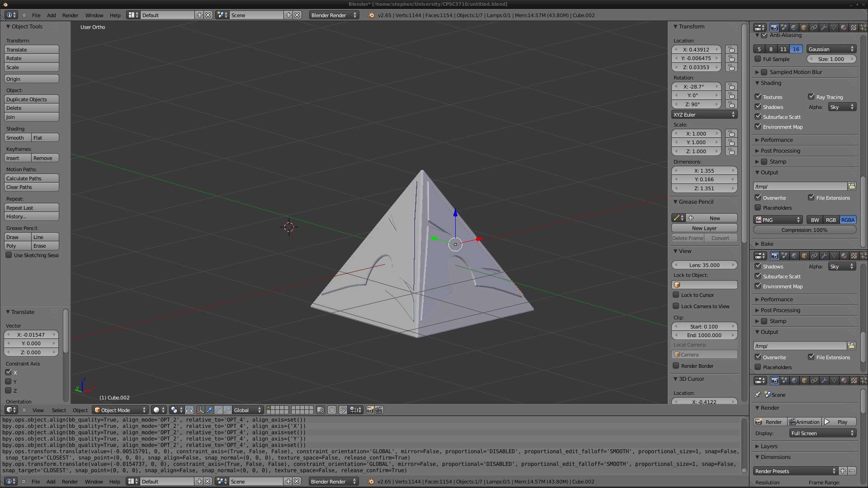The height and width of the screenshot is (488, 868).
Task: Enable the rotate manipulator in viewport header
Action: pyautogui.click(x=218, y=410)
